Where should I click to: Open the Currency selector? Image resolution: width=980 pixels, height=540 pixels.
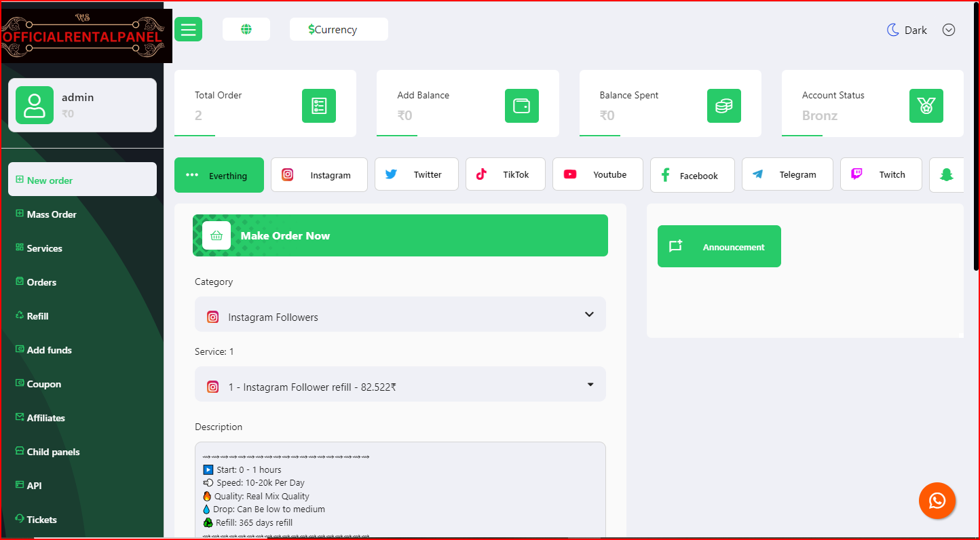(x=338, y=29)
